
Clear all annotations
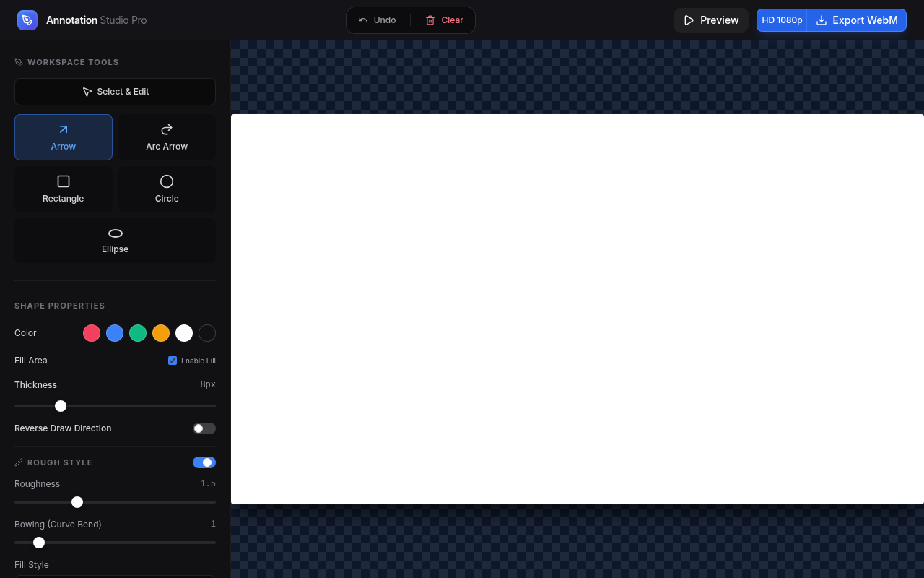point(444,20)
